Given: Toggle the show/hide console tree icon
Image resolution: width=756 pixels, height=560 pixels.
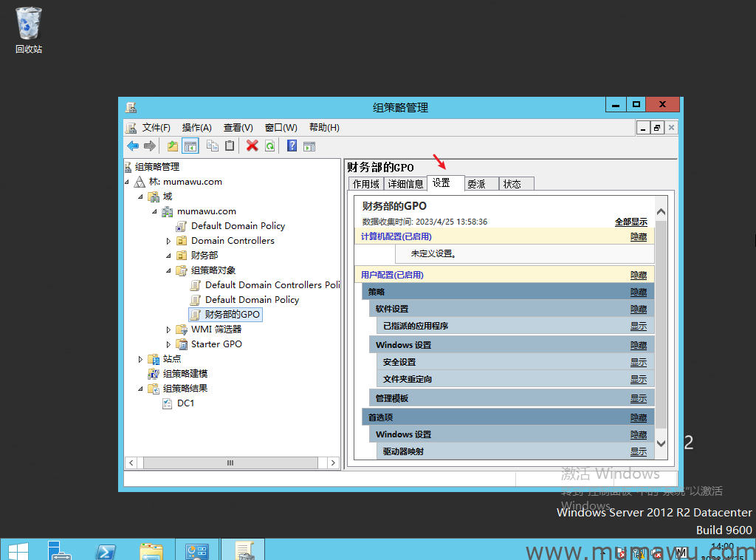Looking at the screenshot, I should (x=190, y=146).
